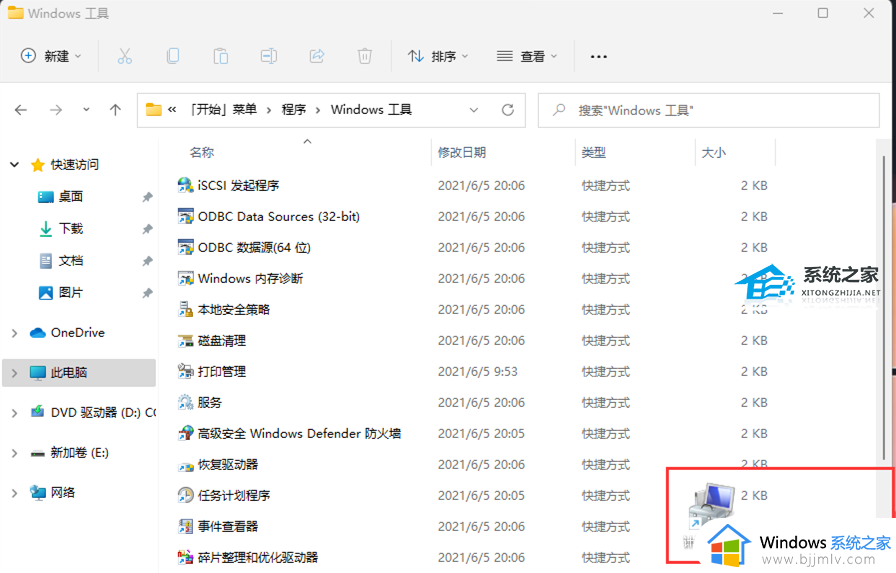
Task: Click the 恢复驱动器 icon
Action: [x=185, y=464]
